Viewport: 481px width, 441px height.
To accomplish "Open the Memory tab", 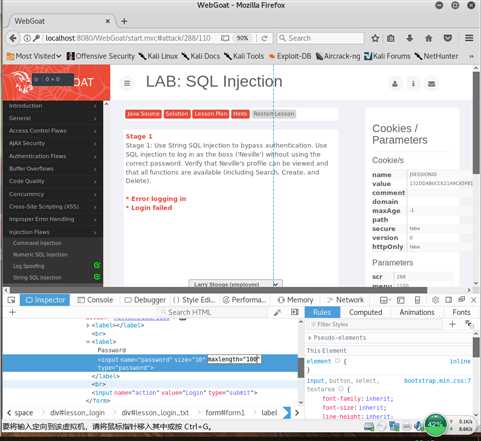I will tap(295, 300).
